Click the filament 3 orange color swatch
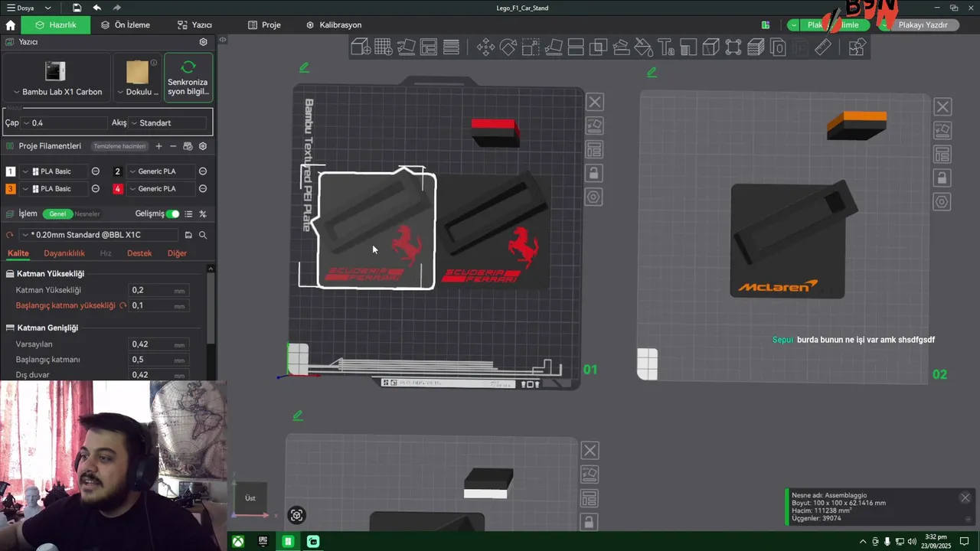The height and width of the screenshot is (551, 980). 11,189
